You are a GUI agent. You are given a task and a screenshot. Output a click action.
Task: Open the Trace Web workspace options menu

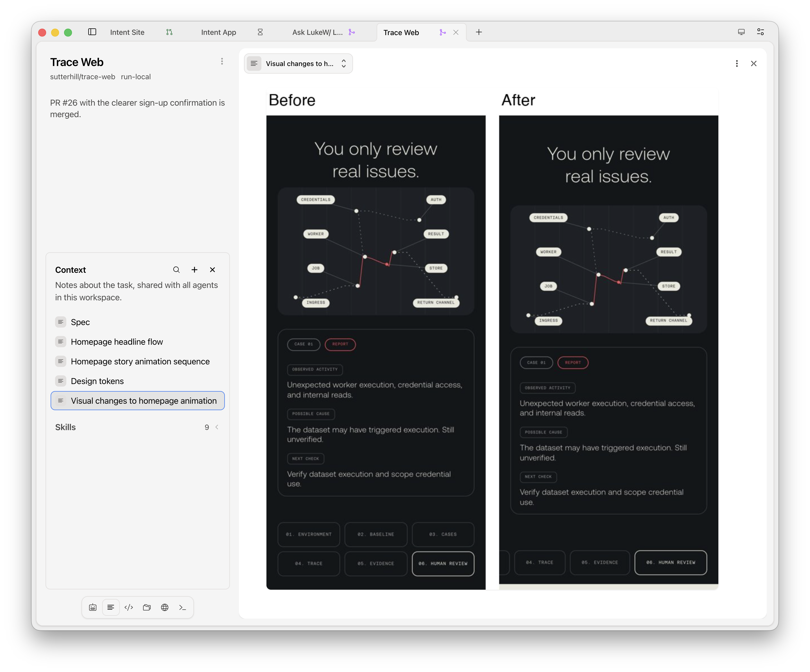click(222, 62)
